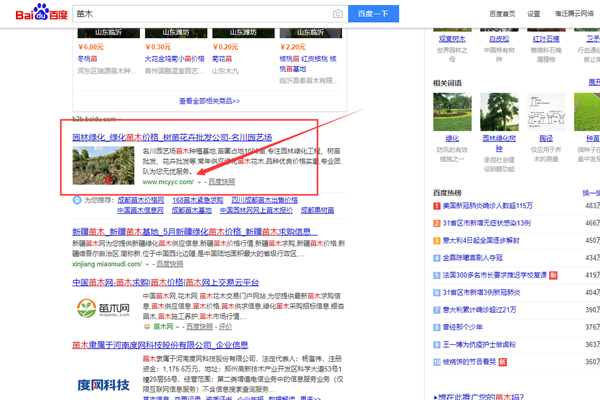Open 大花金鸡菊小苗价格 product link
The height and width of the screenshot is (400, 600).
coord(174,59)
